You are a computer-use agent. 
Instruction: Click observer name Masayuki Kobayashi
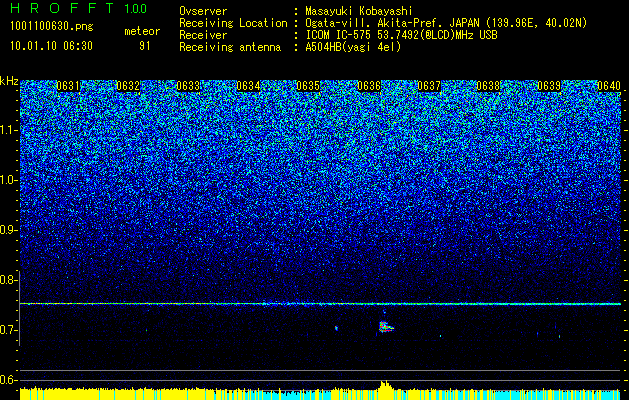(358, 11)
